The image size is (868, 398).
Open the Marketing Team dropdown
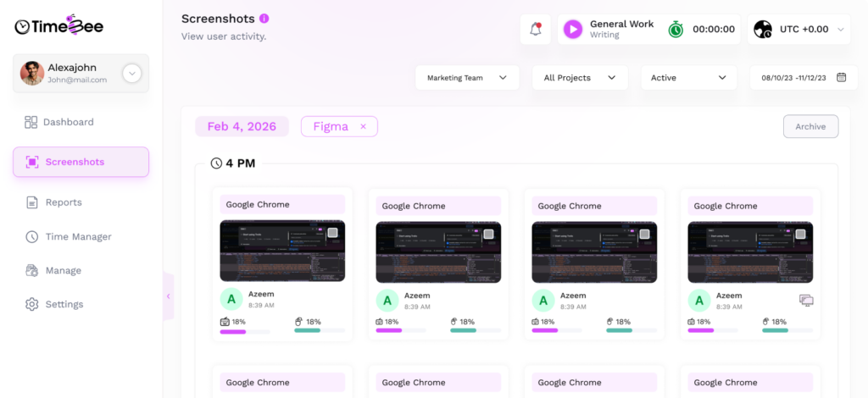(467, 78)
